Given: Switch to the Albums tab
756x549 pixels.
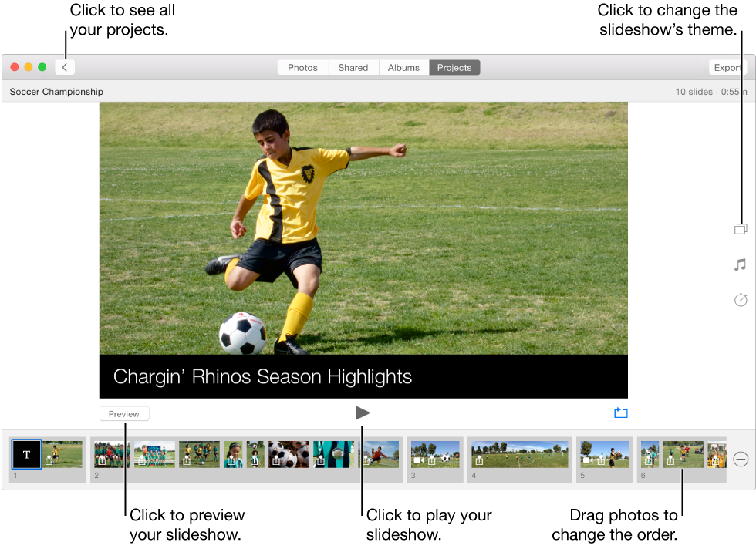Looking at the screenshot, I should 403,67.
